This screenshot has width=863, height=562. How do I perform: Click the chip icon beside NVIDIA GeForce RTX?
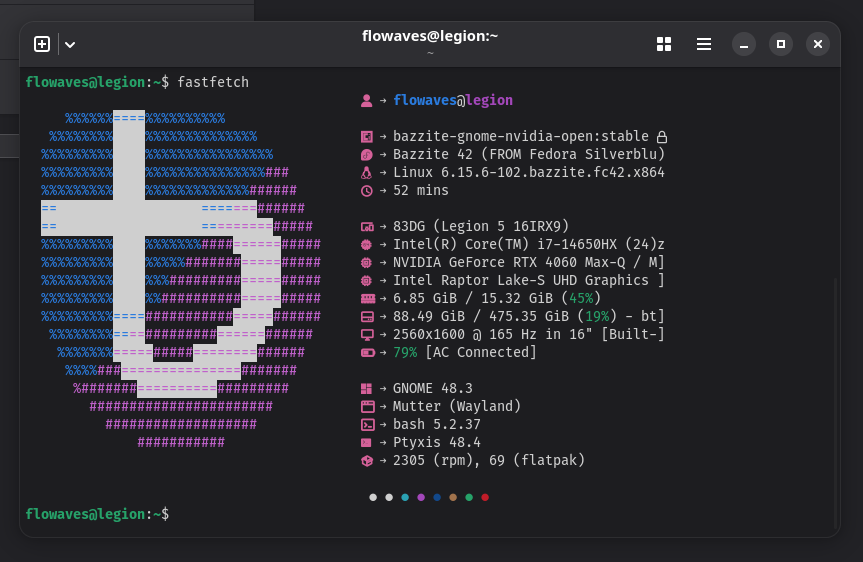click(367, 263)
